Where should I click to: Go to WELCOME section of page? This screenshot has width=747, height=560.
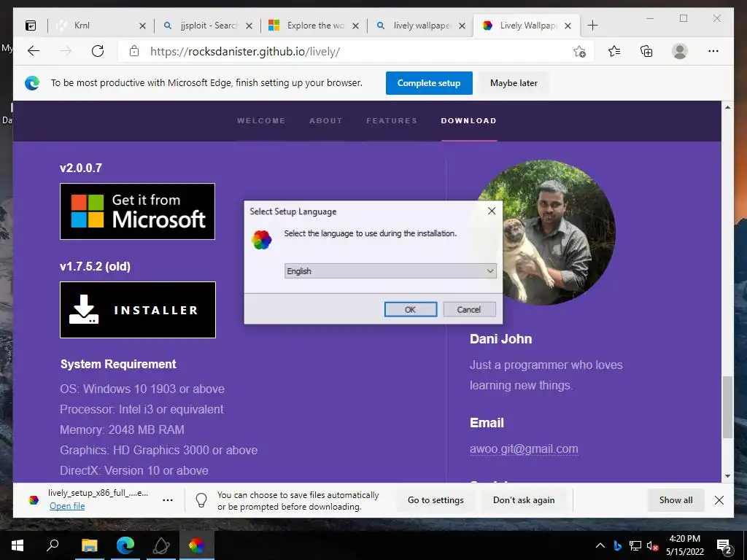click(x=261, y=121)
